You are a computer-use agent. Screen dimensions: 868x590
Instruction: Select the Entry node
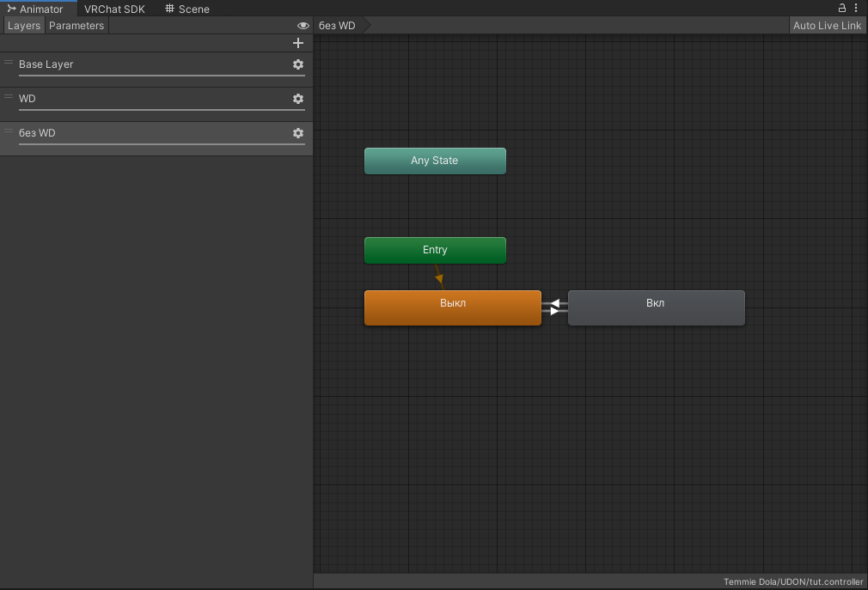435,250
